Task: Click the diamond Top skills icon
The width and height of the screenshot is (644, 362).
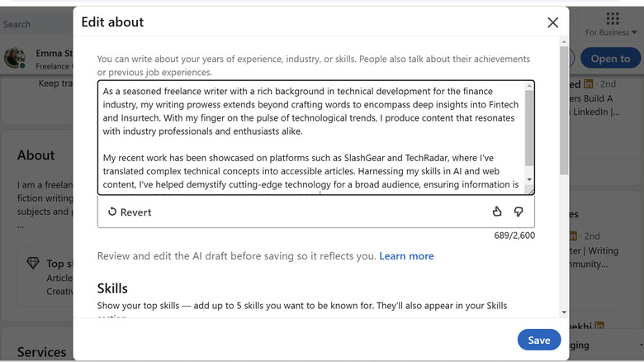Action: pyautogui.click(x=32, y=263)
